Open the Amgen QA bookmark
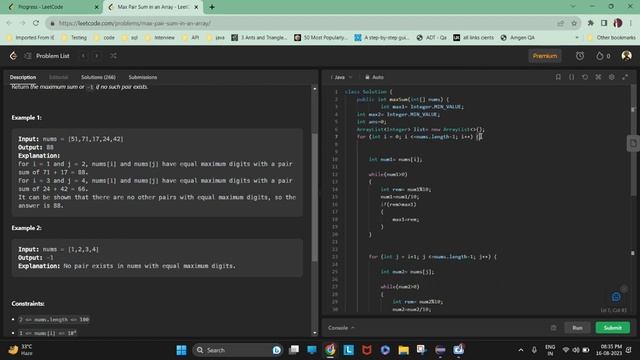 click(x=518, y=38)
